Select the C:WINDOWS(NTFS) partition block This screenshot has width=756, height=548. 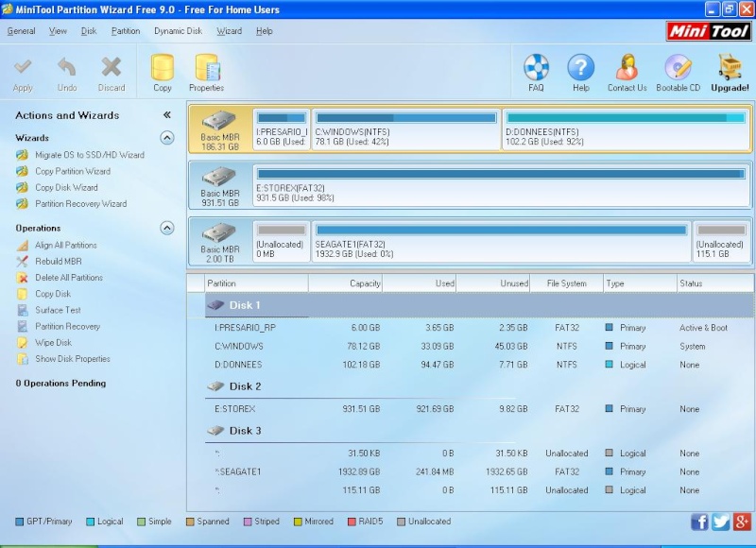[x=406, y=129]
